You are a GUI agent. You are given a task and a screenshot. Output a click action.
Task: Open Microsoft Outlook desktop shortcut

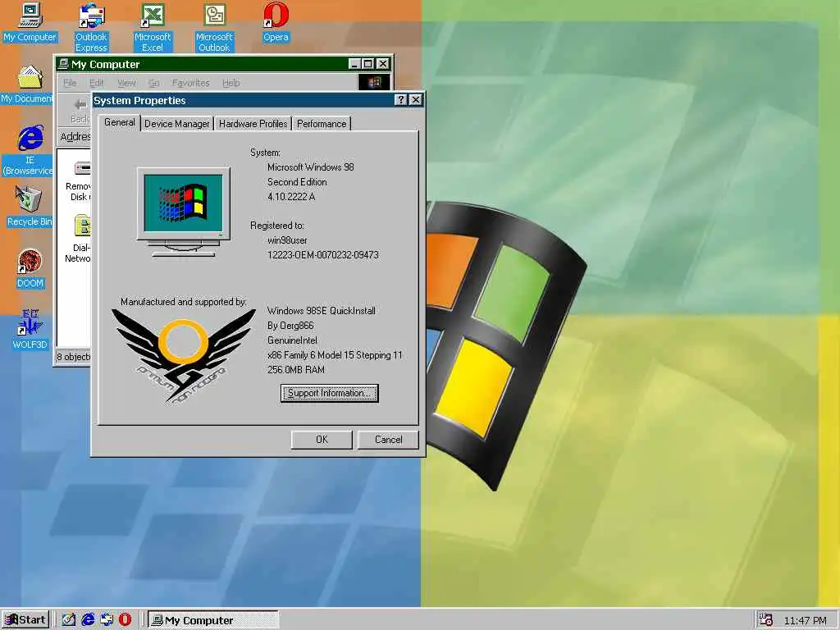click(x=214, y=27)
